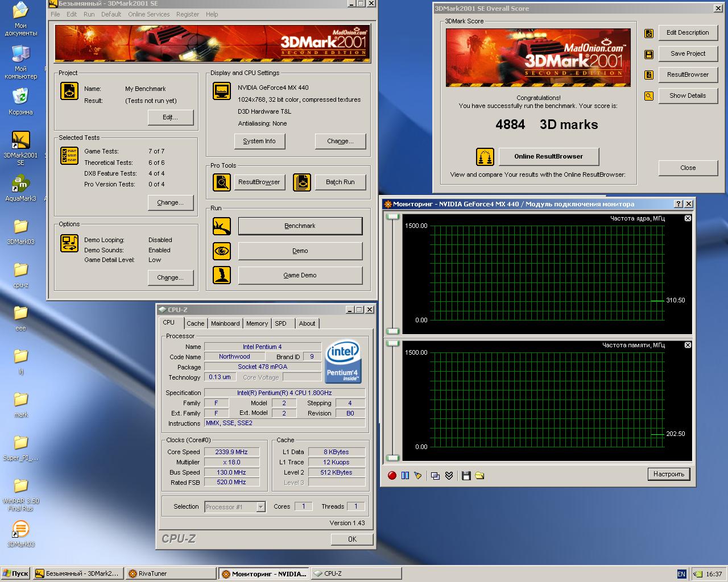Click the Benchmark run icon
728x582 pixels.
222,226
